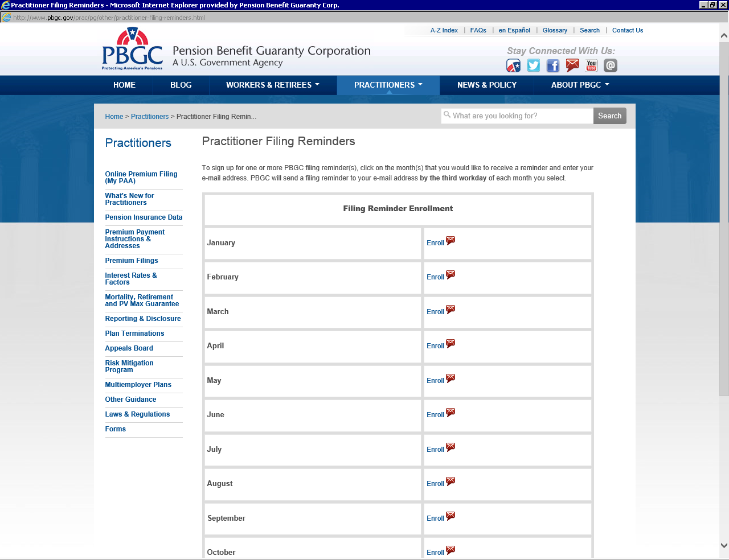Click the scroll down arrow
The width and height of the screenshot is (729, 560).
point(724,545)
